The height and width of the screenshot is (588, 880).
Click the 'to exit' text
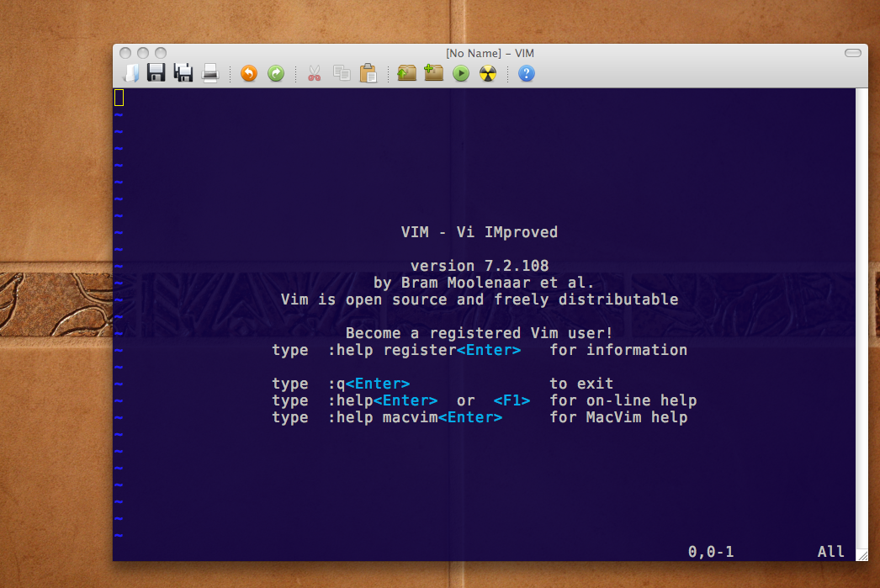(581, 384)
